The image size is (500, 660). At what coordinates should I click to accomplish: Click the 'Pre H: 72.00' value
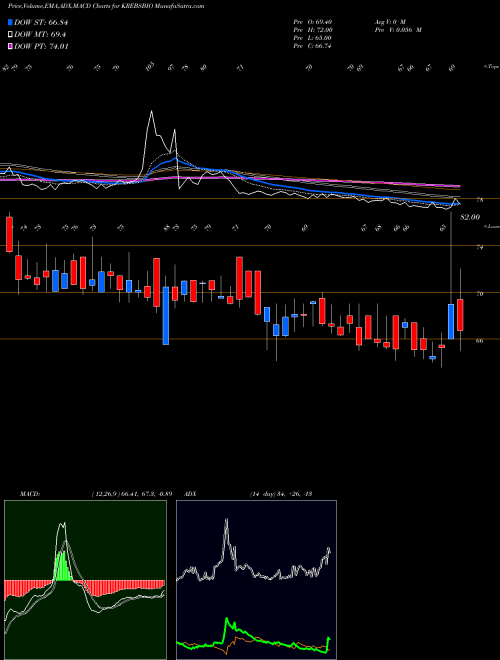click(313, 30)
